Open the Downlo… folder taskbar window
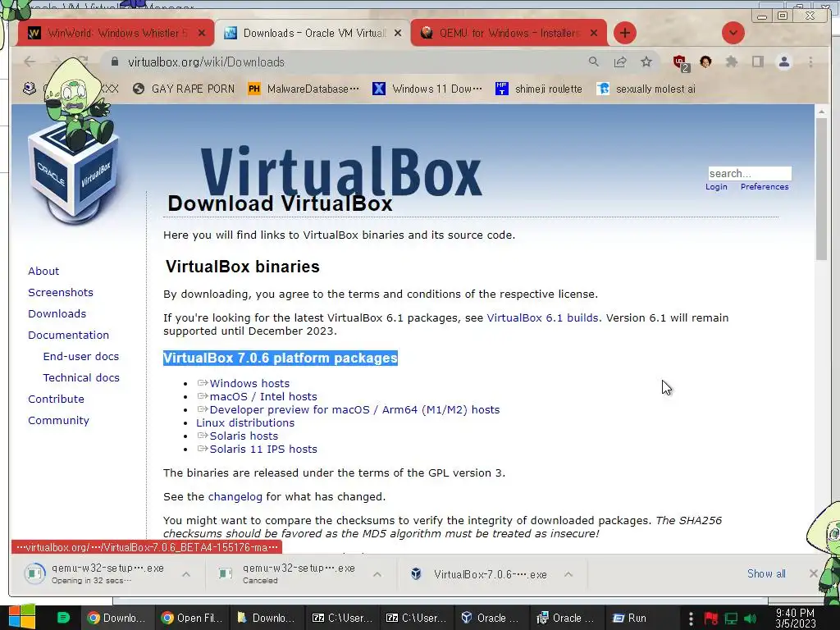 (267, 618)
